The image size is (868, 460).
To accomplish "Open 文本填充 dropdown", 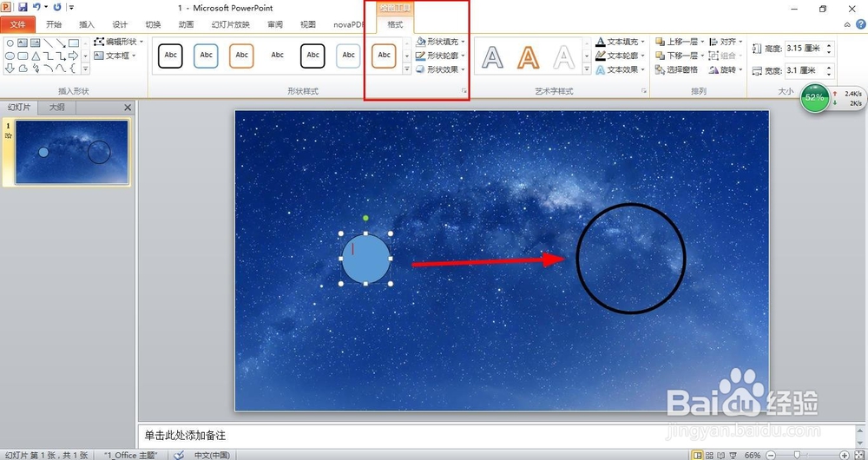I will pos(621,42).
